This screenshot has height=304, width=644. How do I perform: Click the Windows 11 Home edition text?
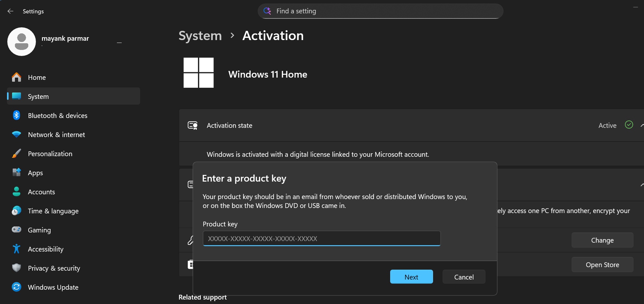[x=268, y=74]
